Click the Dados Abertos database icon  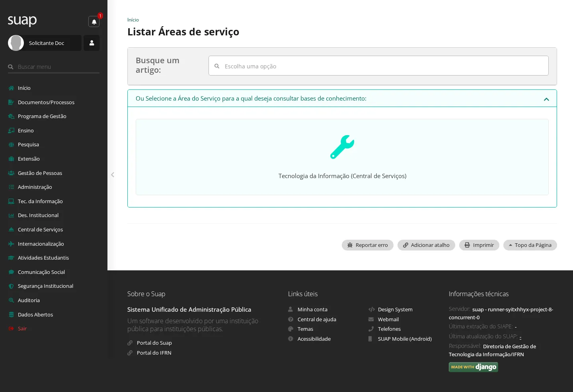click(11, 314)
